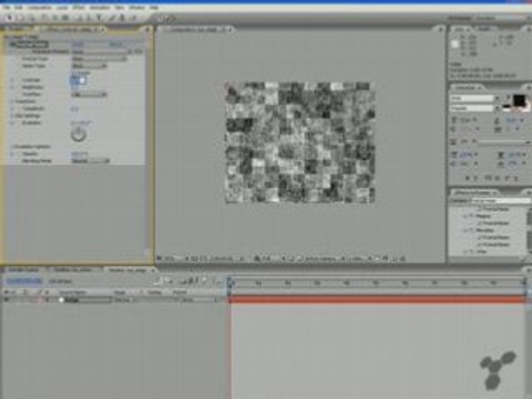This screenshot has height=399, width=532.
Task: Select the Rotation tool
Action: coord(44,18)
